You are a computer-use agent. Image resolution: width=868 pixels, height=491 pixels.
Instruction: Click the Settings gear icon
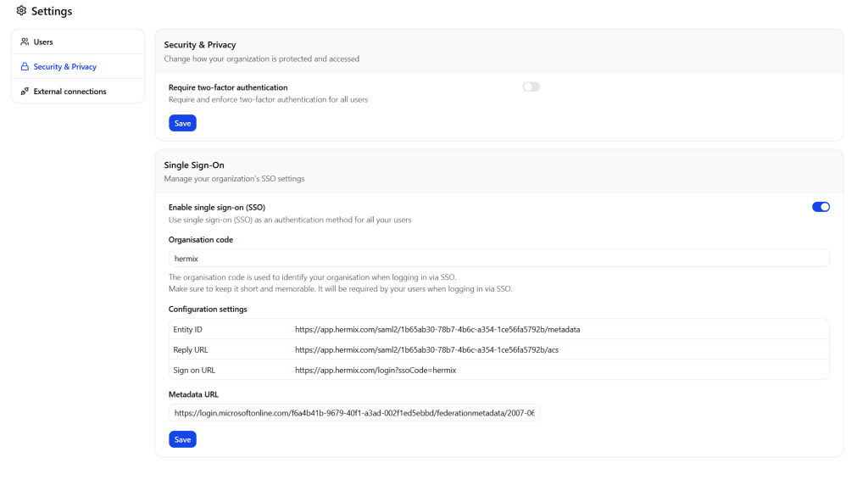pyautogui.click(x=21, y=10)
